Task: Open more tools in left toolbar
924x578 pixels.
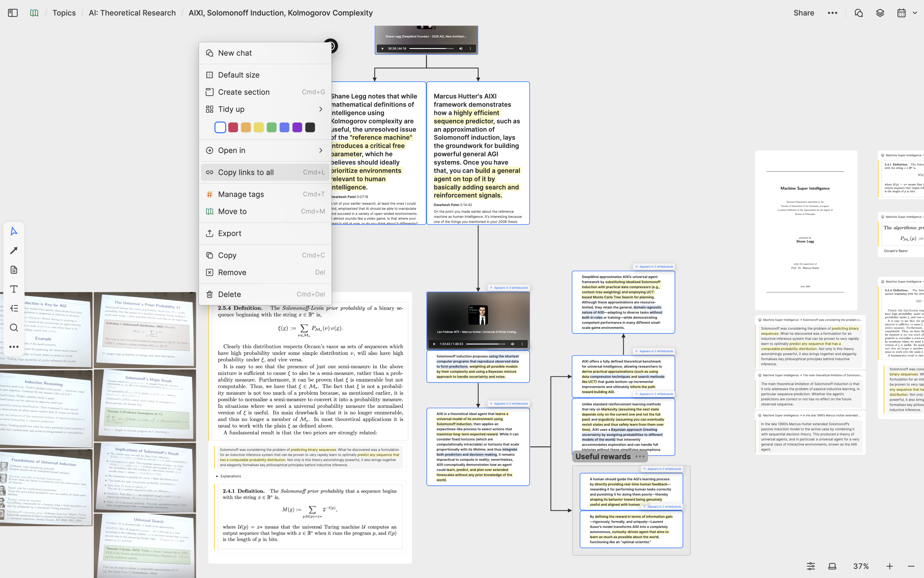Action: pos(14,347)
